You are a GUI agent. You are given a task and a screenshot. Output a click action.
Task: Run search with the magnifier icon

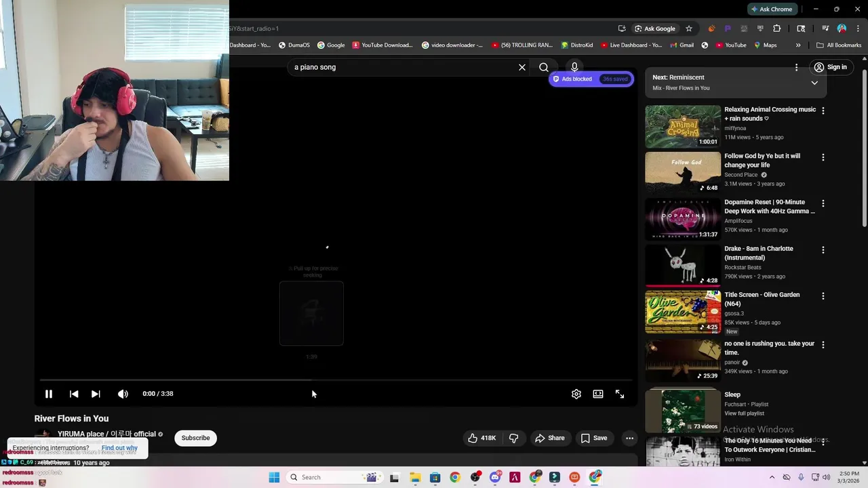click(544, 67)
